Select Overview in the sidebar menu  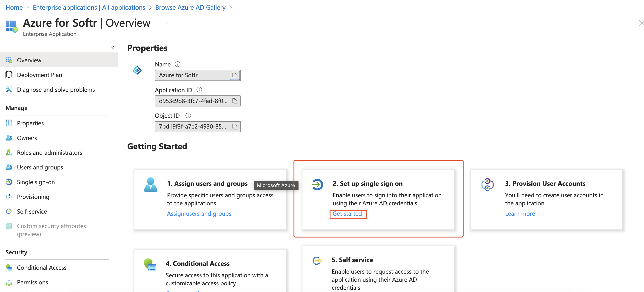click(29, 60)
